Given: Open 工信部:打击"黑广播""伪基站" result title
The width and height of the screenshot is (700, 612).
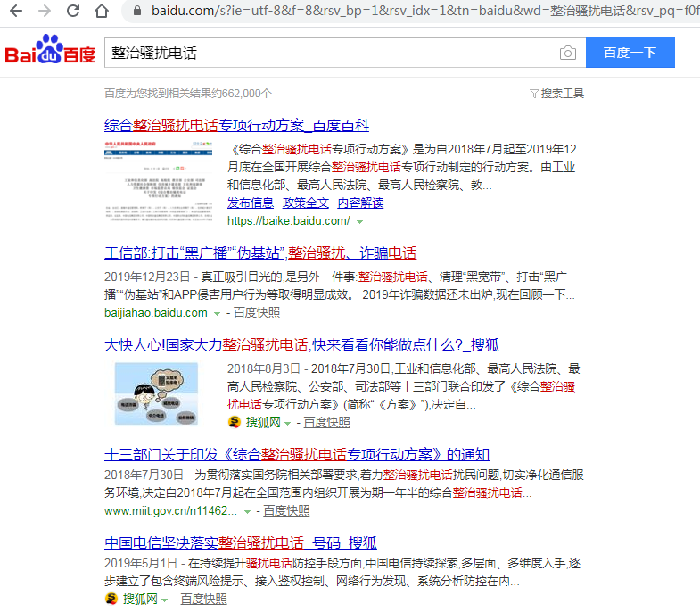Looking at the screenshot, I should pyautogui.click(x=260, y=252).
